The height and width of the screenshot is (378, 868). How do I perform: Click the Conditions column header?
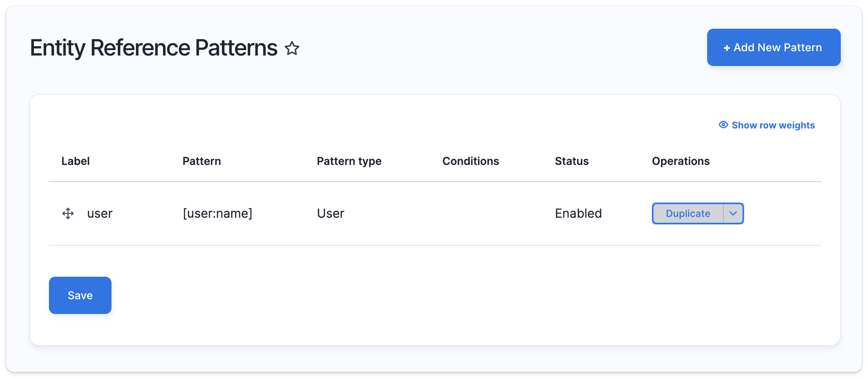click(x=471, y=161)
